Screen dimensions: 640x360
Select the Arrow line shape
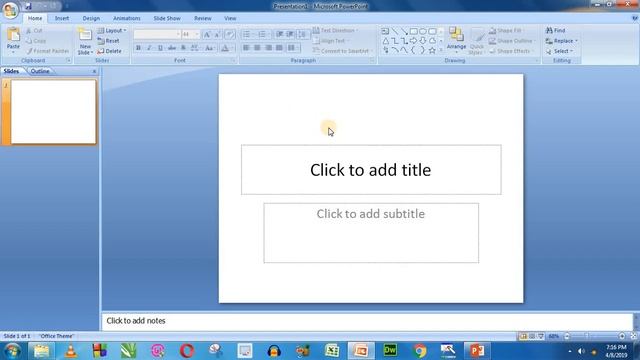(x=404, y=31)
